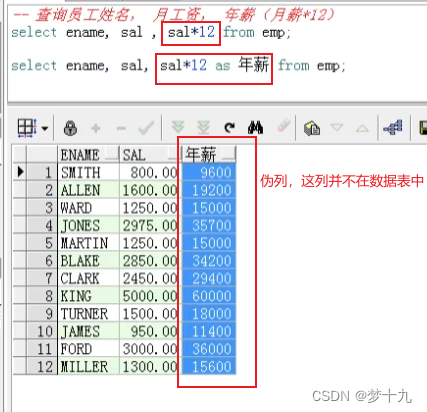The image size is (427, 412).
Task: Open the ENAME header sort button
Action: pos(111,154)
